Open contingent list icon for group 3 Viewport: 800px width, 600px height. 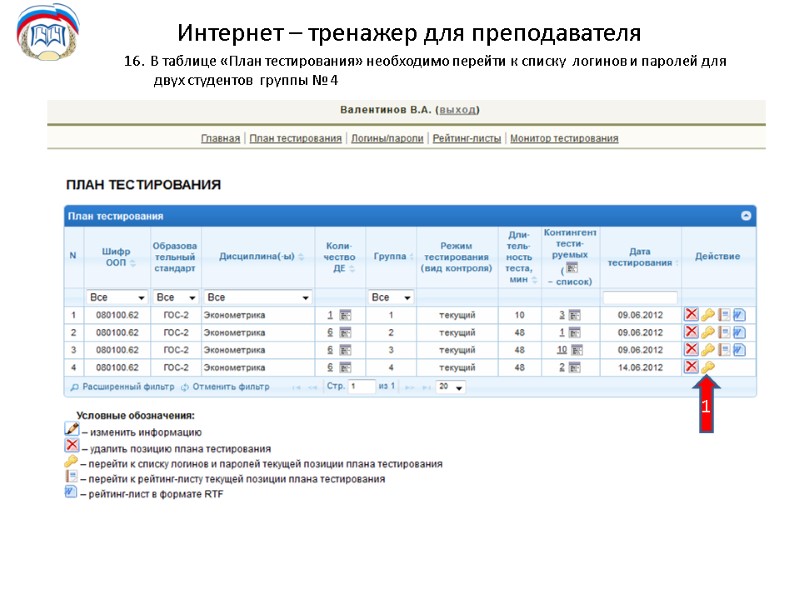click(x=577, y=350)
